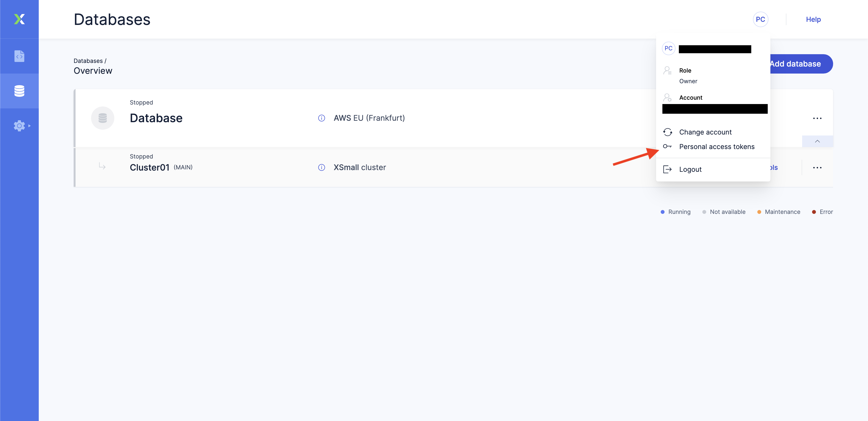Click the gray Database circle icon

tap(102, 118)
